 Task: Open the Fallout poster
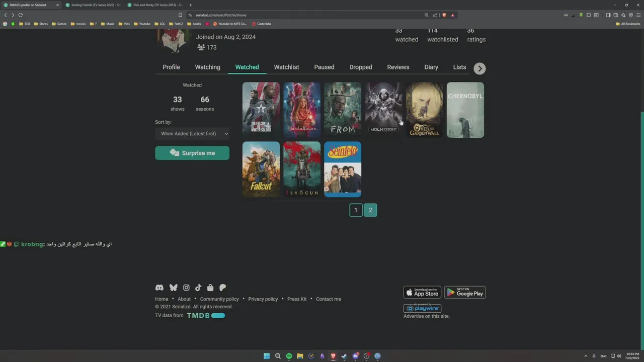(261, 169)
